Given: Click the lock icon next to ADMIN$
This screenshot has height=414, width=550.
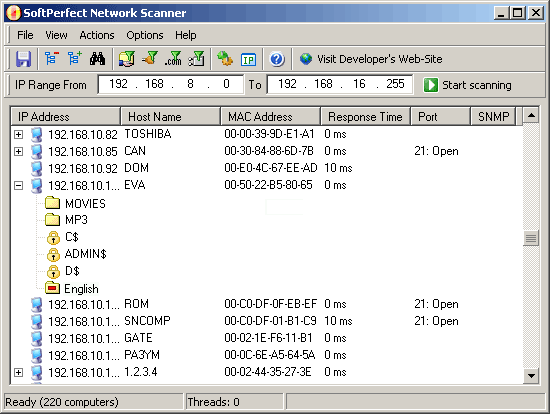Looking at the screenshot, I should coord(53,254).
